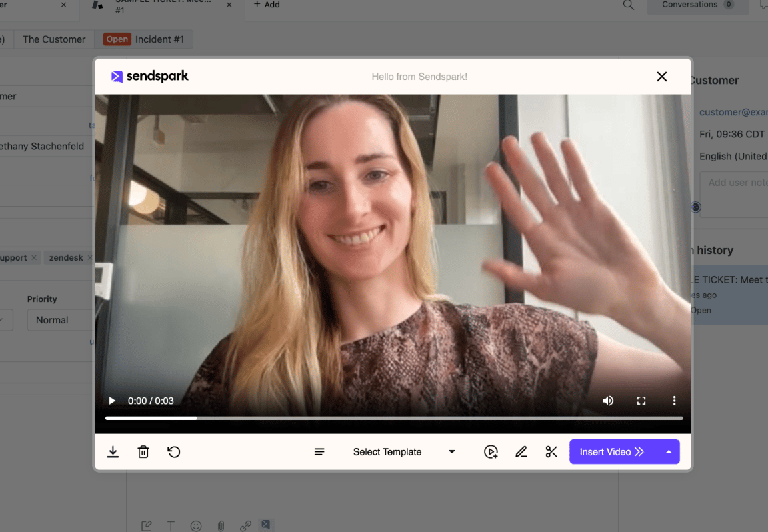The image size is (768, 532).
Task: Click the search magnifier icon
Action: (x=629, y=5)
